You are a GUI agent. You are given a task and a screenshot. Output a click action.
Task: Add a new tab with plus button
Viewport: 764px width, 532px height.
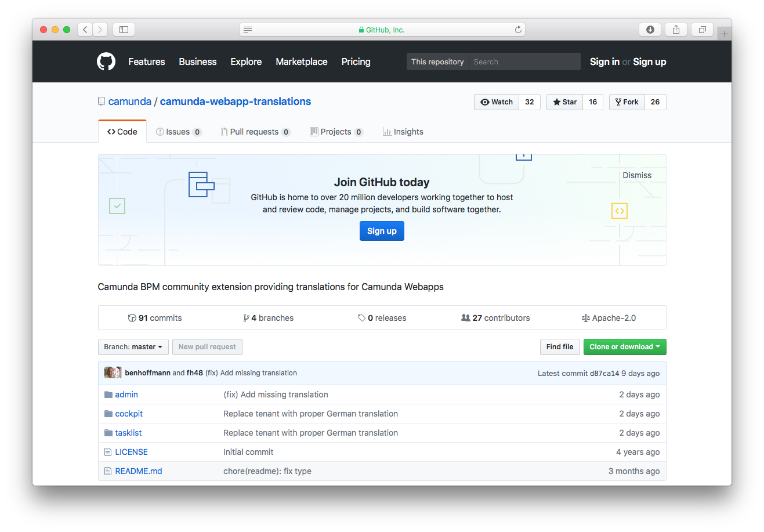725,34
